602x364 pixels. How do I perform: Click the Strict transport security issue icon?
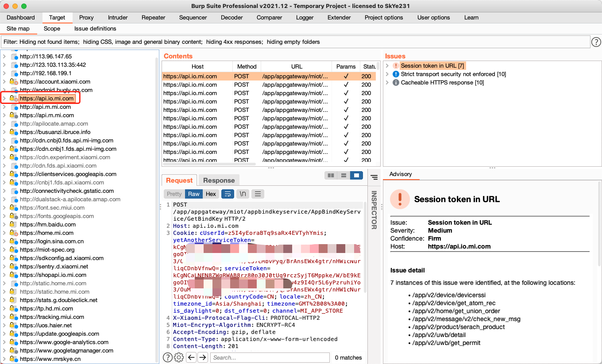(x=396, y=74)
